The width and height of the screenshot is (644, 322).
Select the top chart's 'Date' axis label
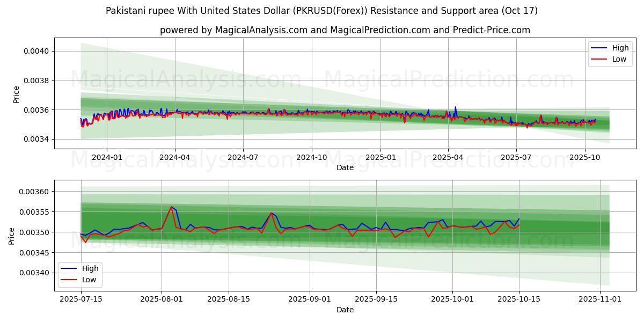tap(345, 167)
